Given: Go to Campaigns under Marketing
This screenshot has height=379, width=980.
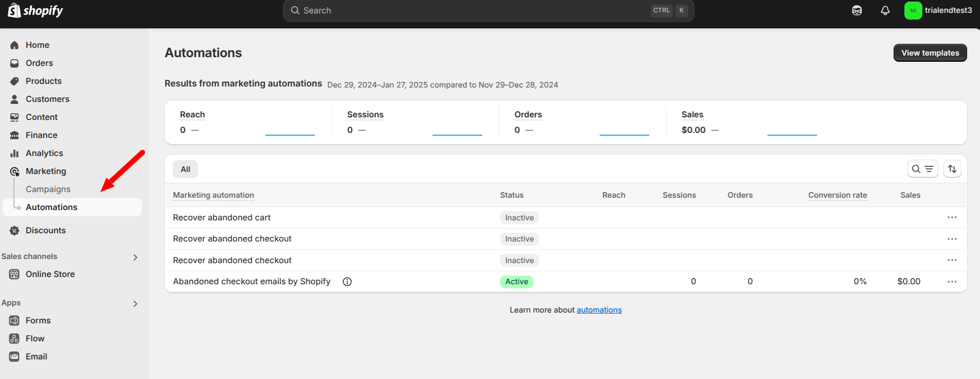Looking at the screenshot, I should (48, 189).
